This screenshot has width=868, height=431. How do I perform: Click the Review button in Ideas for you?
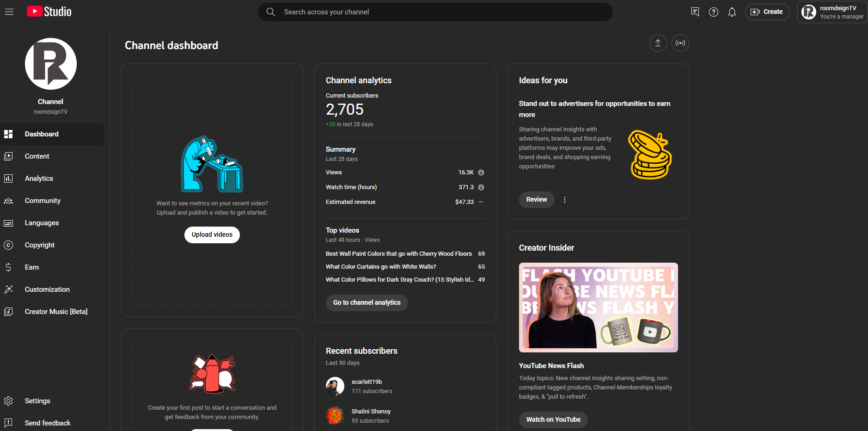pyautogui.click(x=537, y=200)
